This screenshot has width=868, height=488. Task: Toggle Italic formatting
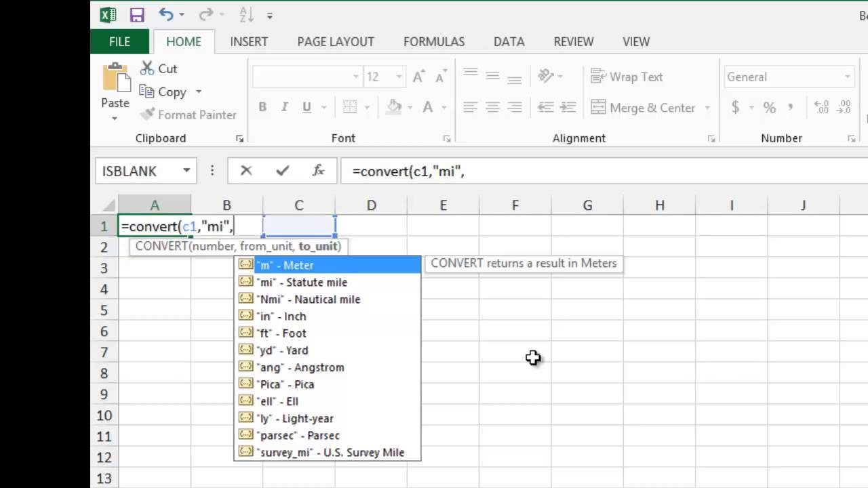[x=285, y=107]
